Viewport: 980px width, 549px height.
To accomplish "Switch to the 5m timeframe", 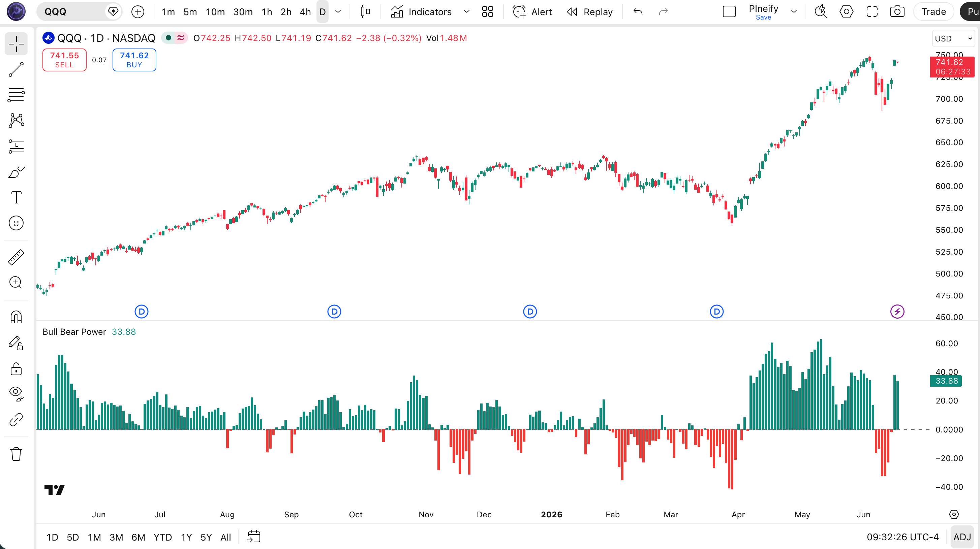I will (x=190, y=12).
